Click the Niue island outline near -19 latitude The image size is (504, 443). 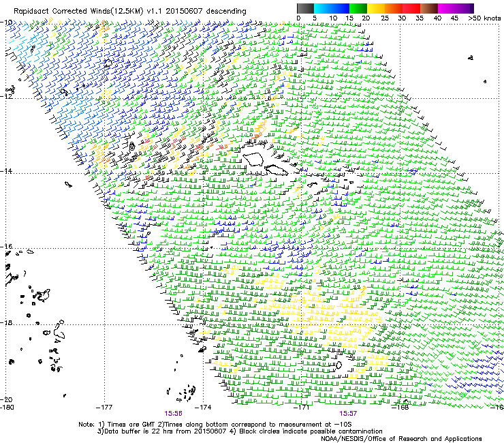click(338, 365)
